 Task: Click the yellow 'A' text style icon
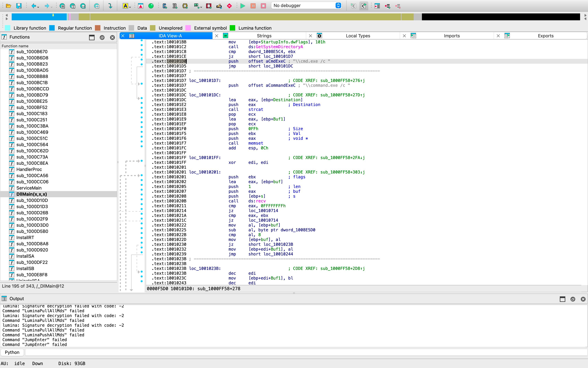pos(125,6)
